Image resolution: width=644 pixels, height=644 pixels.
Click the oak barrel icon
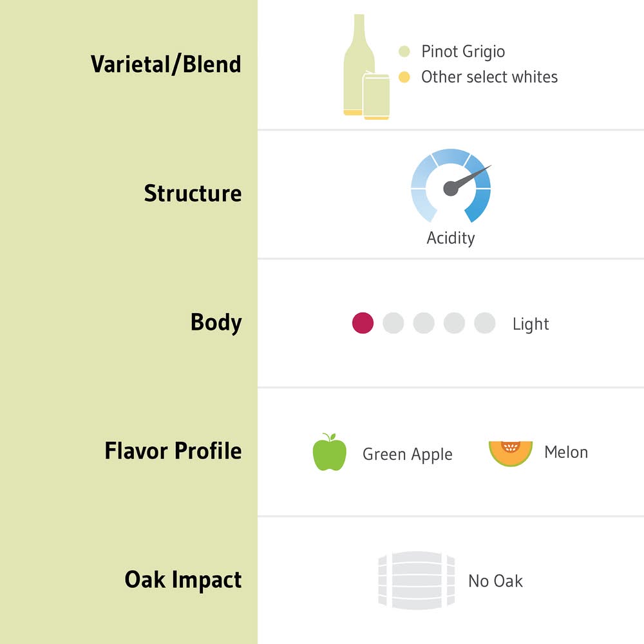click(416, 580)
